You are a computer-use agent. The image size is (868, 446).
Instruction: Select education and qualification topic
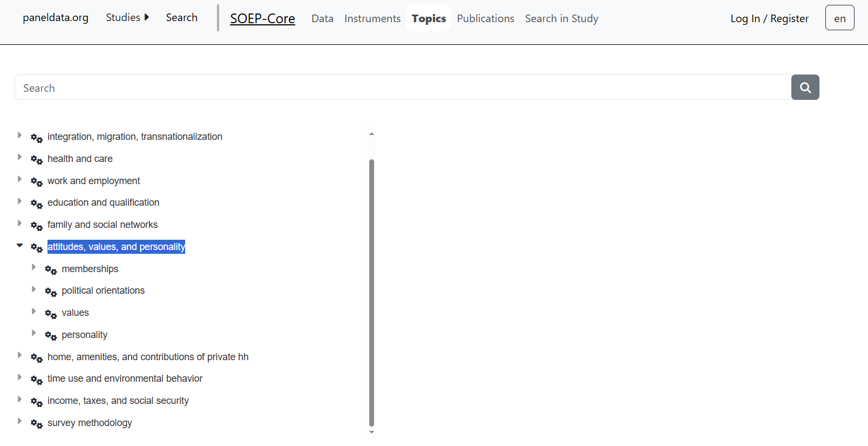[103, 202]
